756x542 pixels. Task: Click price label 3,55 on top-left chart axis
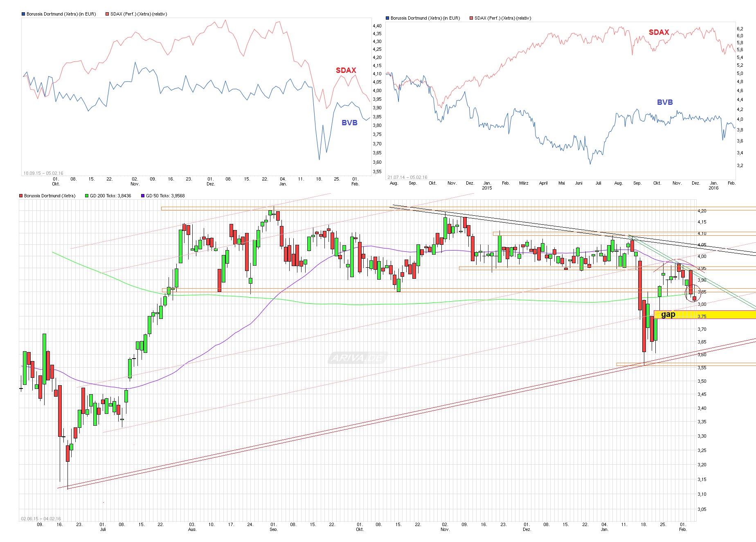click(377, 172)
